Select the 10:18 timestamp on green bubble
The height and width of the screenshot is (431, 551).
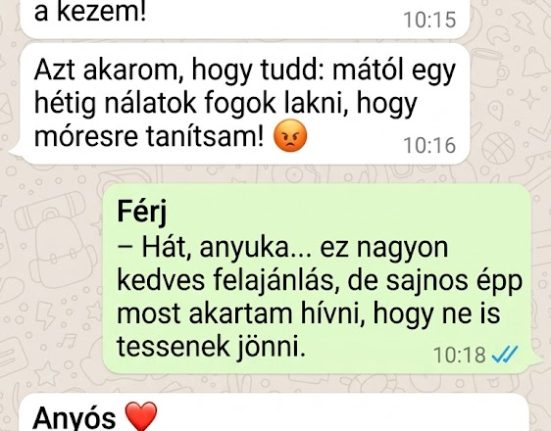tap(460, 355)
